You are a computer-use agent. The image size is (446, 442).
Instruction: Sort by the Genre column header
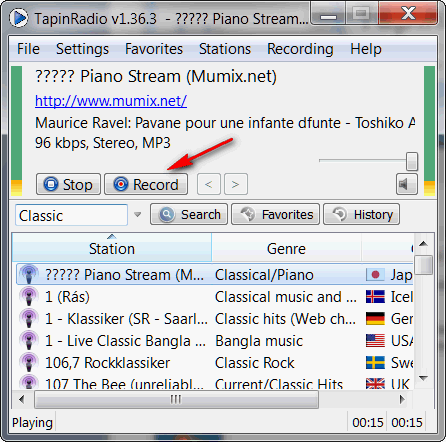(286, 248)
